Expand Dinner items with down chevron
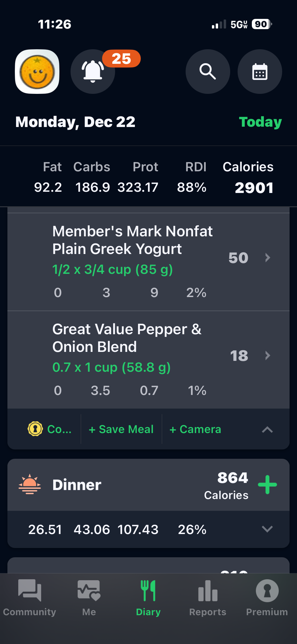Screen dimensions: 297x644 click(x=267, y=529)
